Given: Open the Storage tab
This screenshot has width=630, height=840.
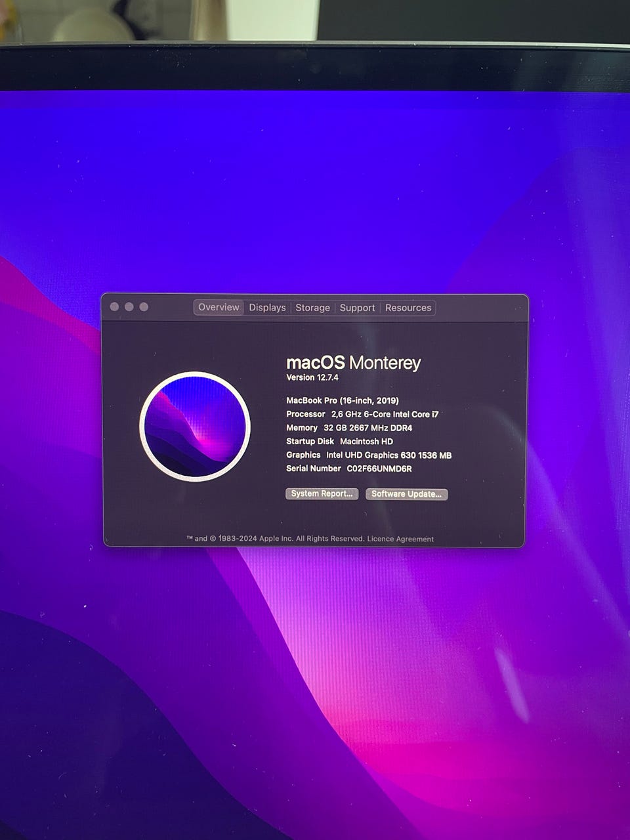Looking at the screenshot, I should click(x=312, y=307).
